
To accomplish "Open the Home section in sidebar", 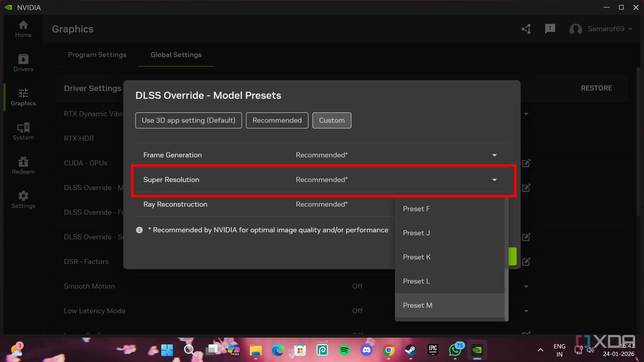I will pos(23,29).
